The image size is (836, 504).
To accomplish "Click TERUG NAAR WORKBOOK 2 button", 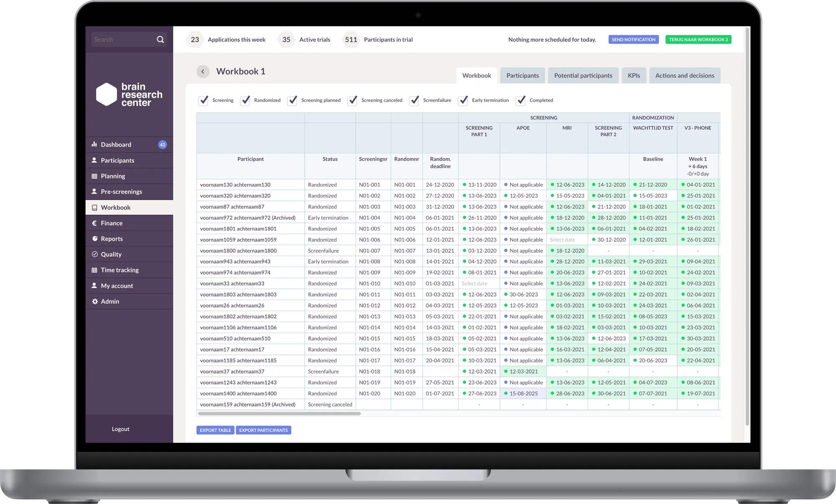I will point(698,40).
